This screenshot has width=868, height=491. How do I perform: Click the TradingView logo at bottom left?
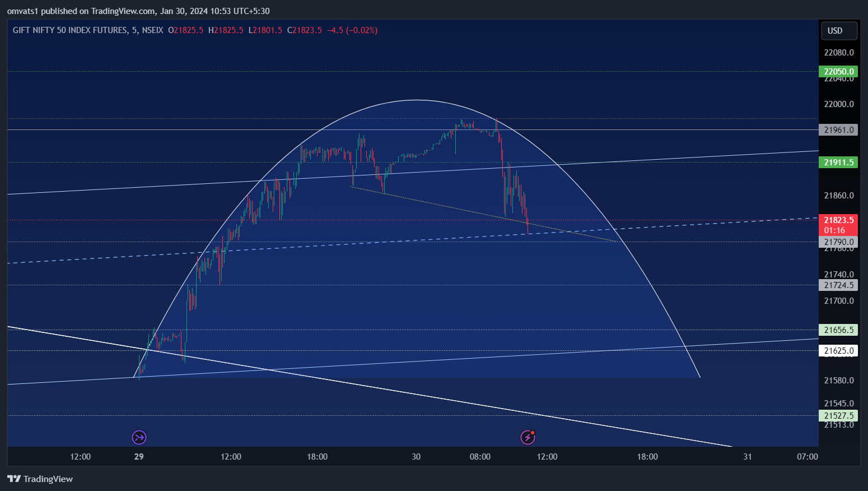click(40, 479)
